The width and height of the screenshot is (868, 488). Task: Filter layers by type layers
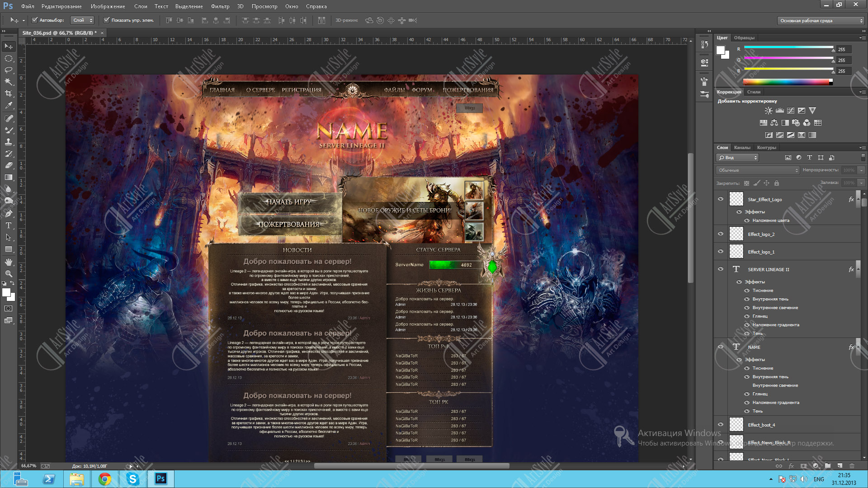tap(810, 158)
